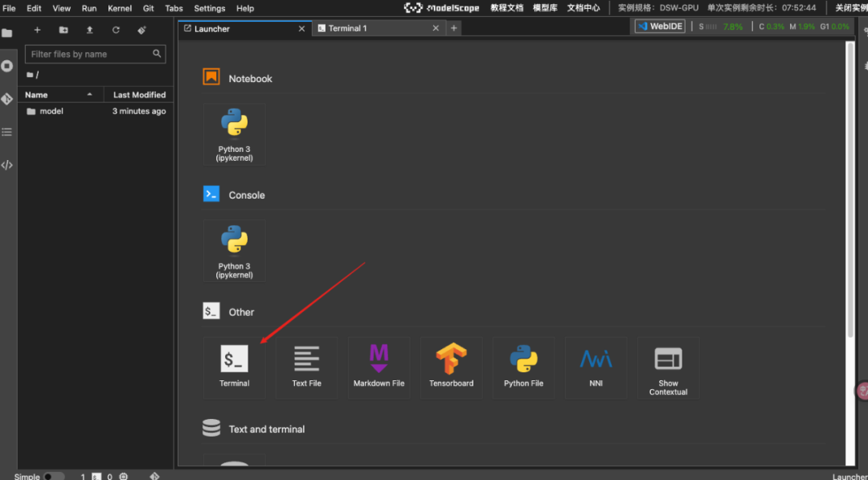Click the 关闭实例 button
The image size is (868, 480).
point(851,8)
